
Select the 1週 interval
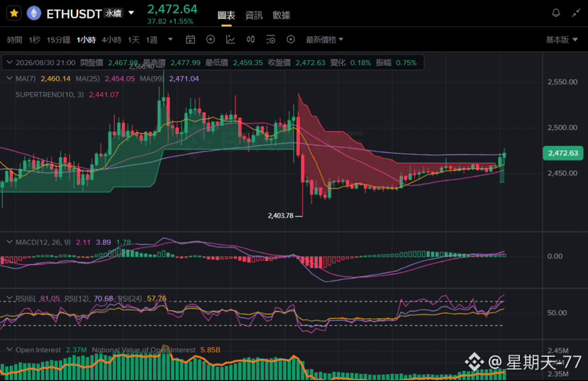[x=152, y=40]
